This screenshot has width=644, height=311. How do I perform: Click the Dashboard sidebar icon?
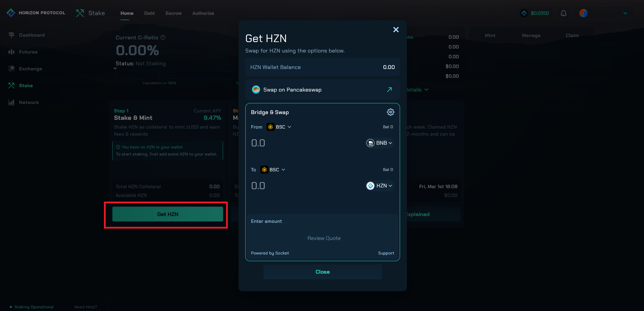pos(11,35)
